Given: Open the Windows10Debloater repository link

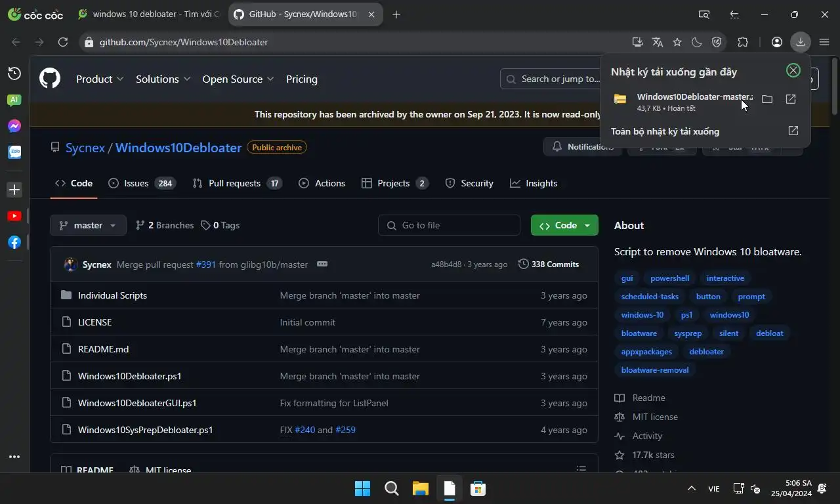Looking at the screenshot, I should coord(178,148).
